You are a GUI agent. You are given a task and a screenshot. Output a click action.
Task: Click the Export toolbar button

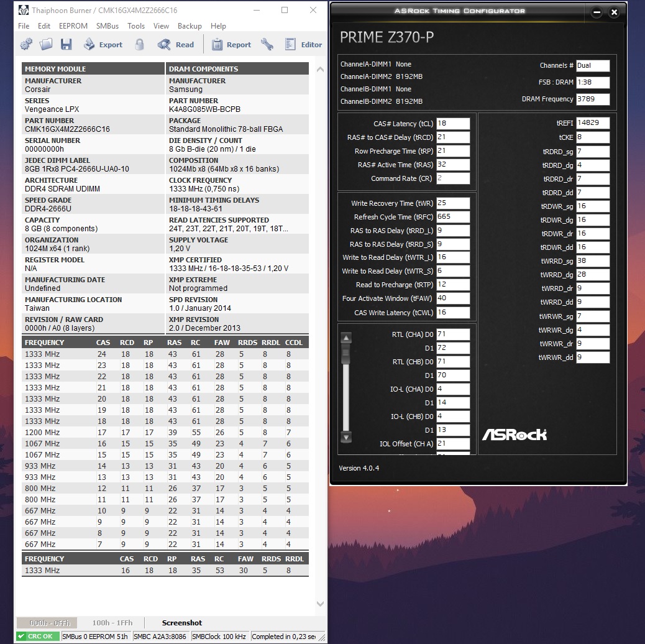(103, 44)
